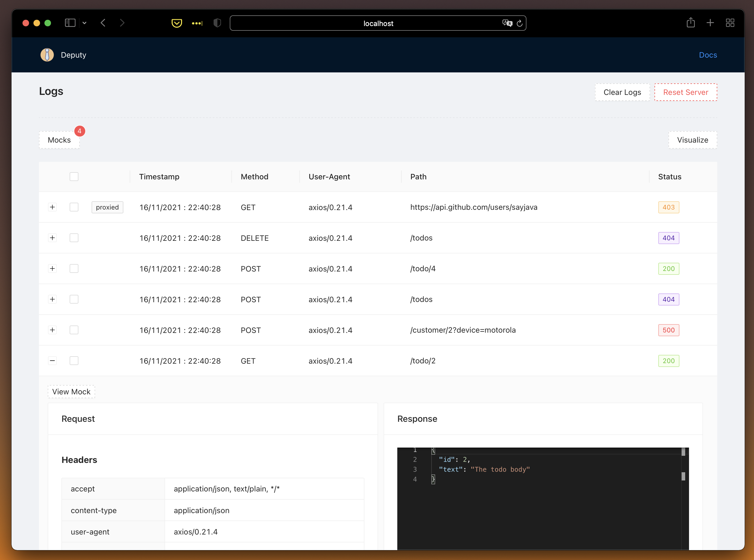Screen dimensions: 754x560
Task: Click the translate icon in address bar
Action: tap(507, 23)
